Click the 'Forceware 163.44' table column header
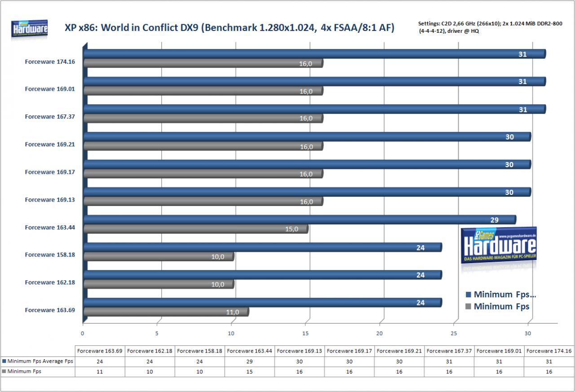The width and height of the screenshot is (575, 392). pos(249,351)
